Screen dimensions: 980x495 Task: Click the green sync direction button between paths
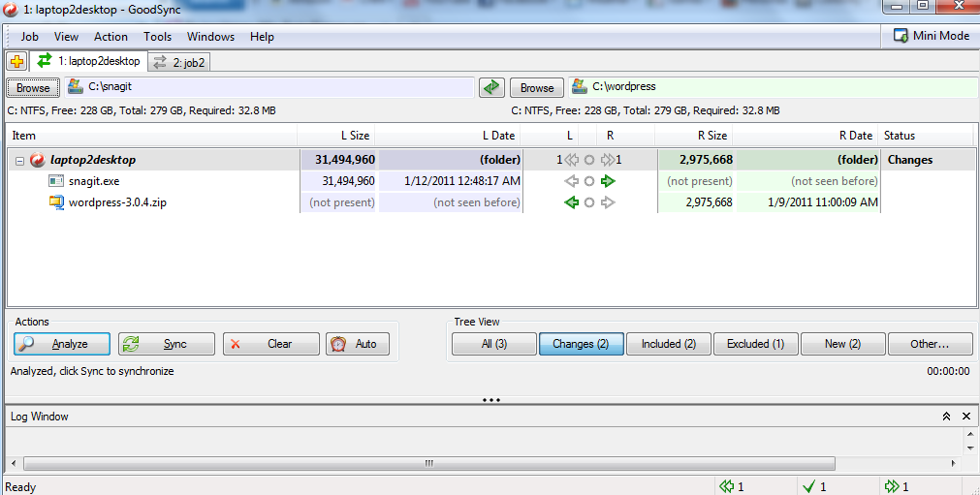click(491, 87)
